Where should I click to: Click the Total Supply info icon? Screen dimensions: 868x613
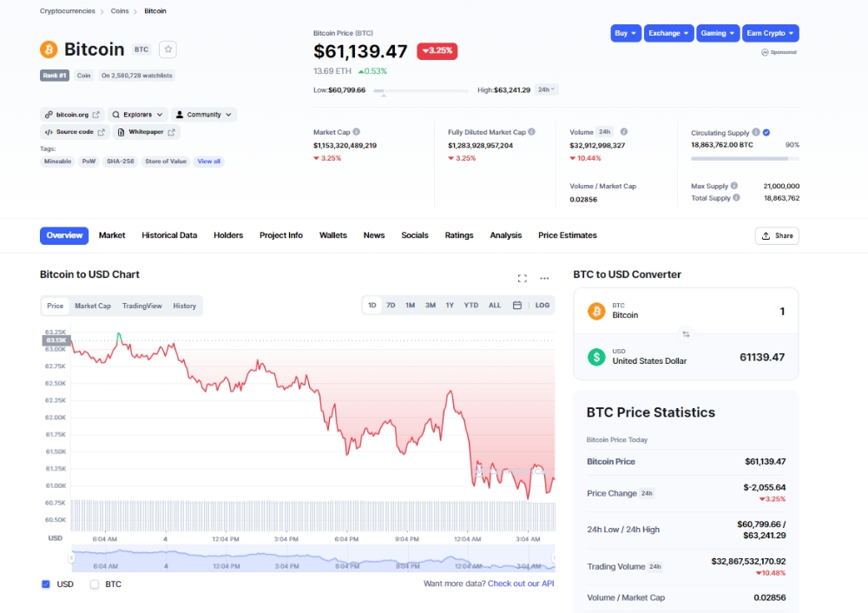736,197
